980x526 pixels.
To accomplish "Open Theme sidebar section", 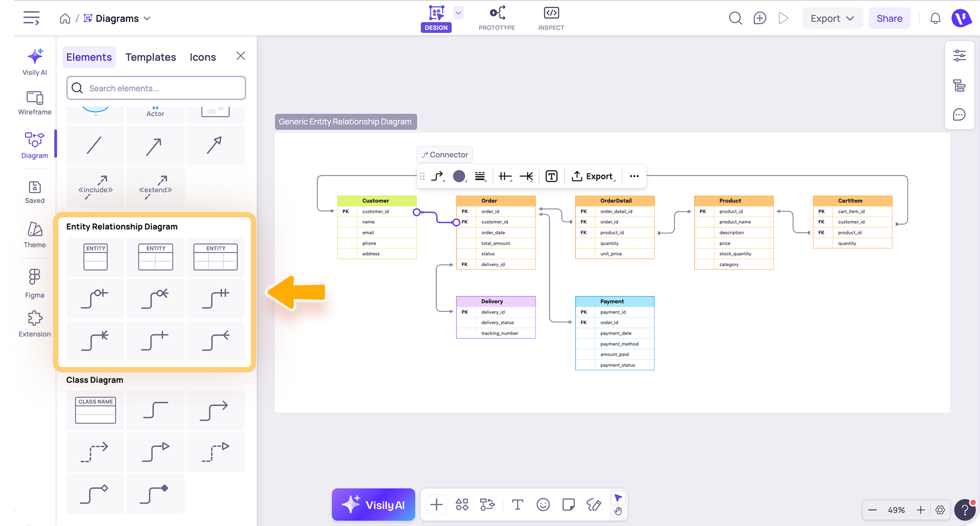I will click(x=35, y=235).
